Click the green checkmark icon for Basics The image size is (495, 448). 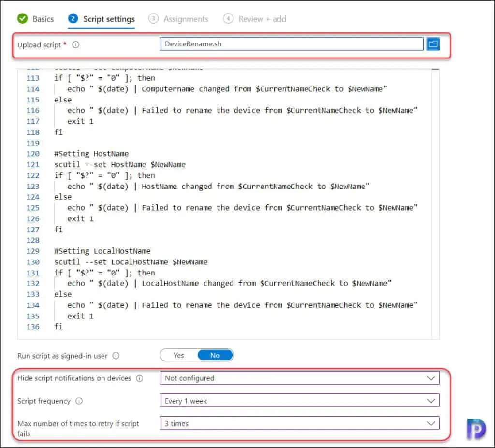pyautogui.click(x=22, y=19)
